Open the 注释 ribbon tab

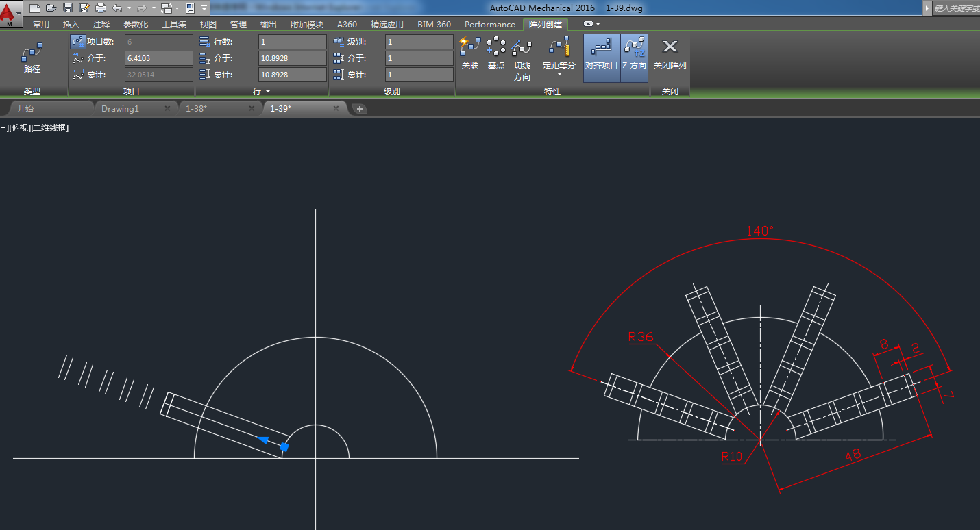pos(101,24)
